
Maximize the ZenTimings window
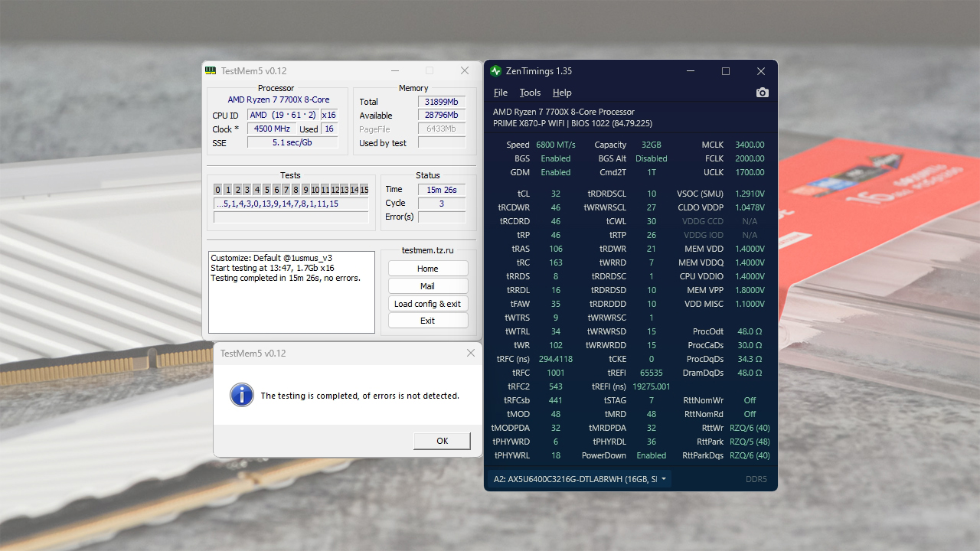tap(726, 71)
